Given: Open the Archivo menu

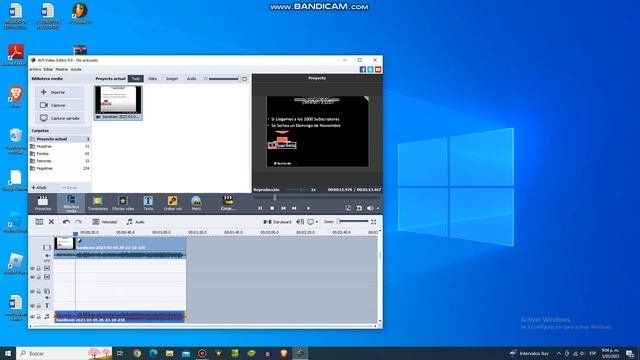Looking at the screenshot, I should [35, 69].
